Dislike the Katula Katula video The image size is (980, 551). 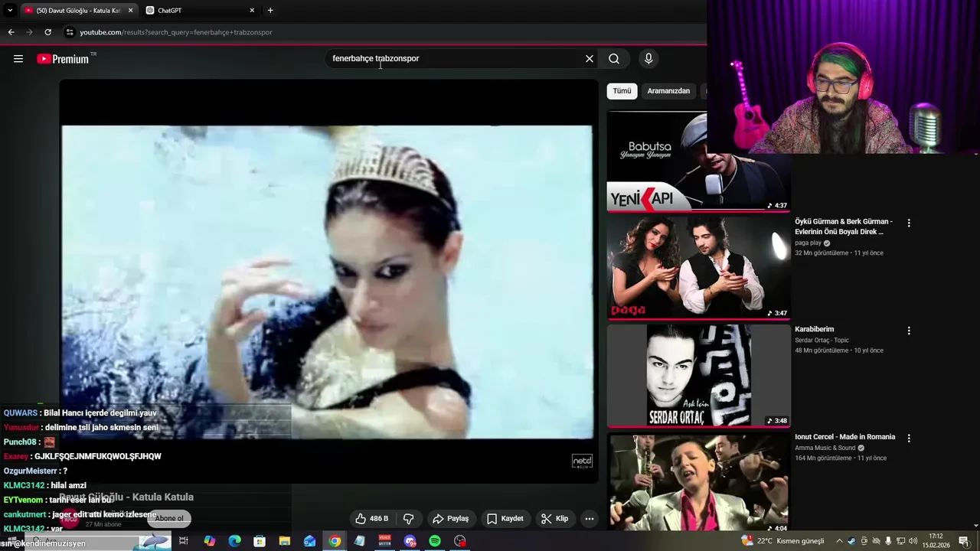point(409,519)
